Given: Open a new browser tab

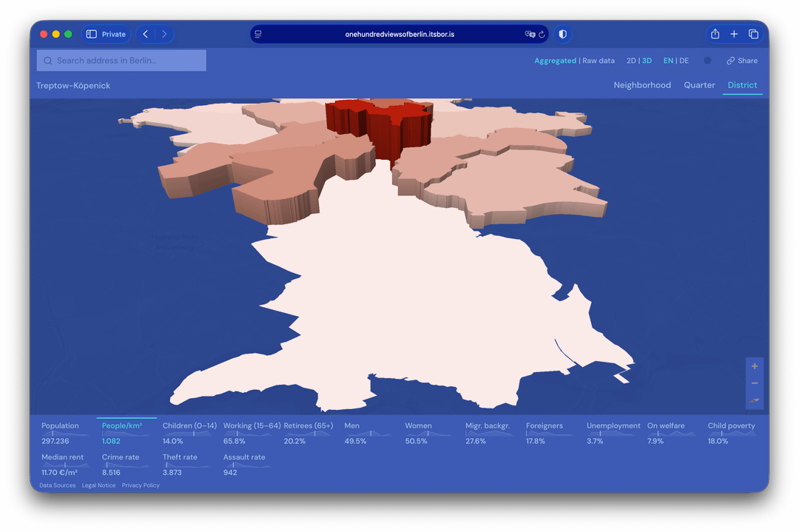Looking at the screenshot, I should [x=734, y=34].
